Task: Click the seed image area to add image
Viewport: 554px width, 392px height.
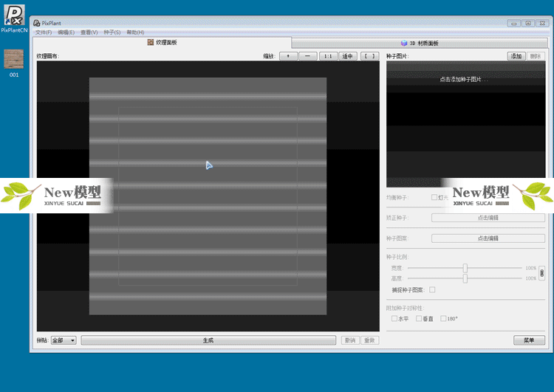Action: pyautogui.click(x=465, y=79)
